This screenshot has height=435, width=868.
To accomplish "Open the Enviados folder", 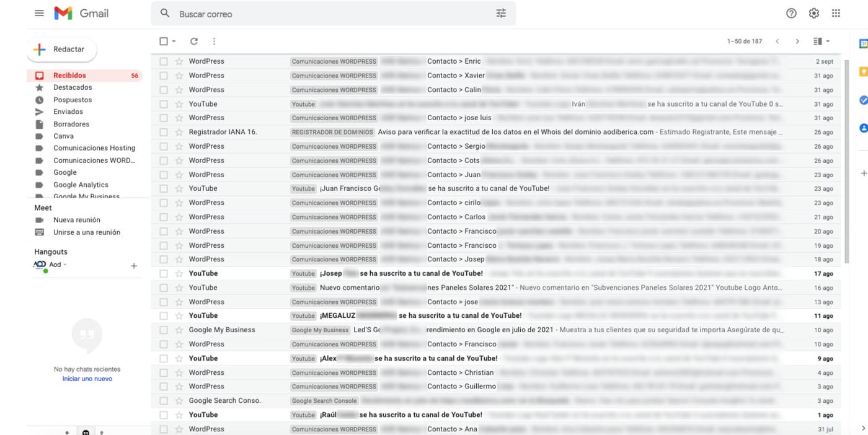I will [68, 112].
